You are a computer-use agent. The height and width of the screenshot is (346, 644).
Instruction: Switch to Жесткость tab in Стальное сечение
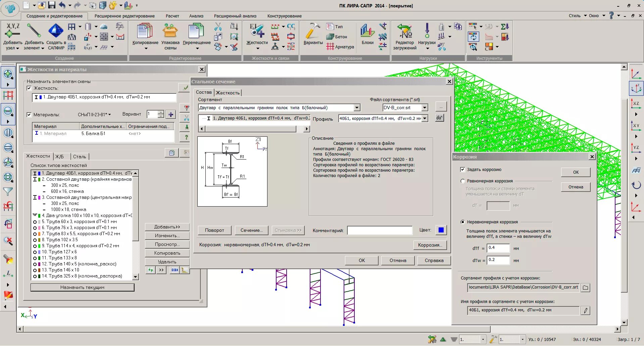228,93
